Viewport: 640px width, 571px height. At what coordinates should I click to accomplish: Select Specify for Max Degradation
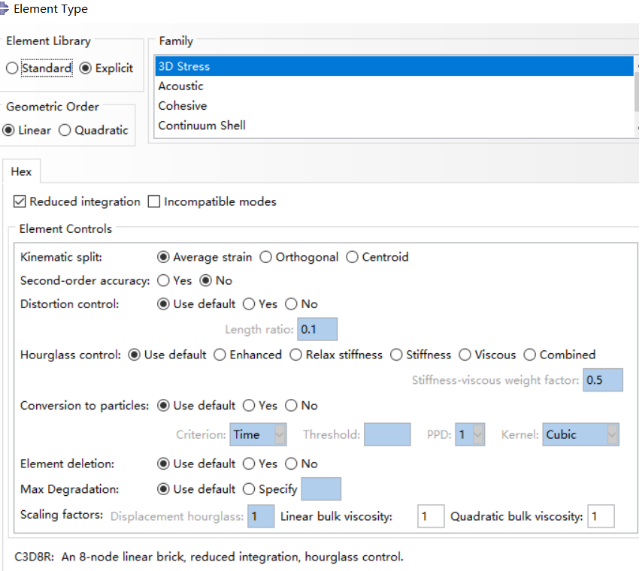pos(249,489)
